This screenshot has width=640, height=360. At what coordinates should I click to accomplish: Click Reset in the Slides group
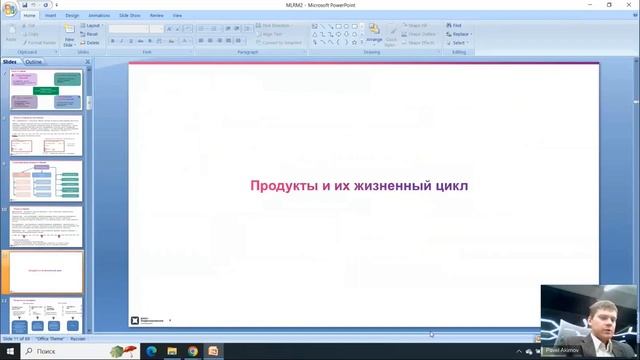(x=89, y=34)
